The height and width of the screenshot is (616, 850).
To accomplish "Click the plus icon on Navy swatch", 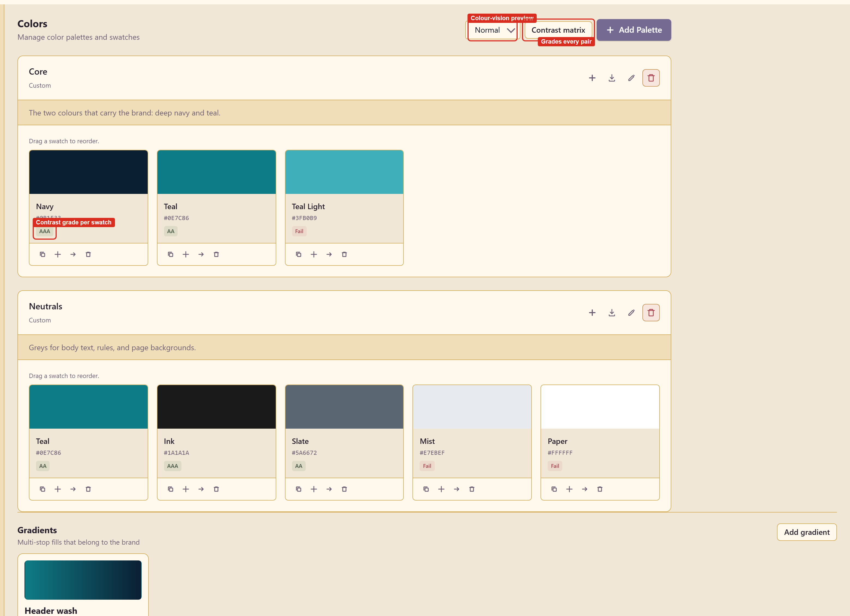I will tap(58, 254).
